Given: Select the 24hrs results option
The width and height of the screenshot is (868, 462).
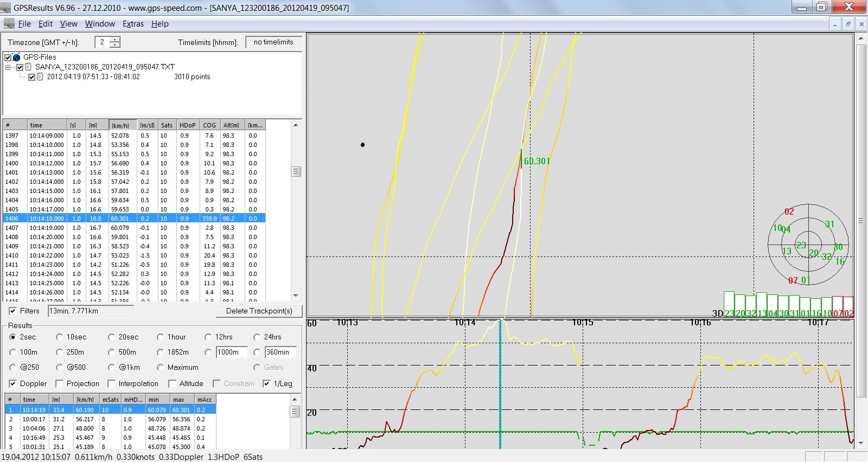Looking at the screenshot, I should 257,337.
